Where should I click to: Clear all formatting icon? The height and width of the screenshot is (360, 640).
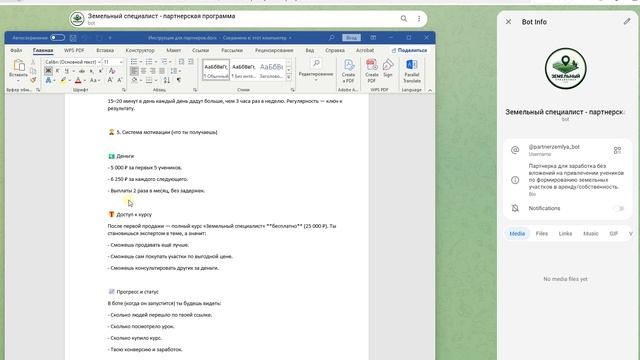pos(112,71)
